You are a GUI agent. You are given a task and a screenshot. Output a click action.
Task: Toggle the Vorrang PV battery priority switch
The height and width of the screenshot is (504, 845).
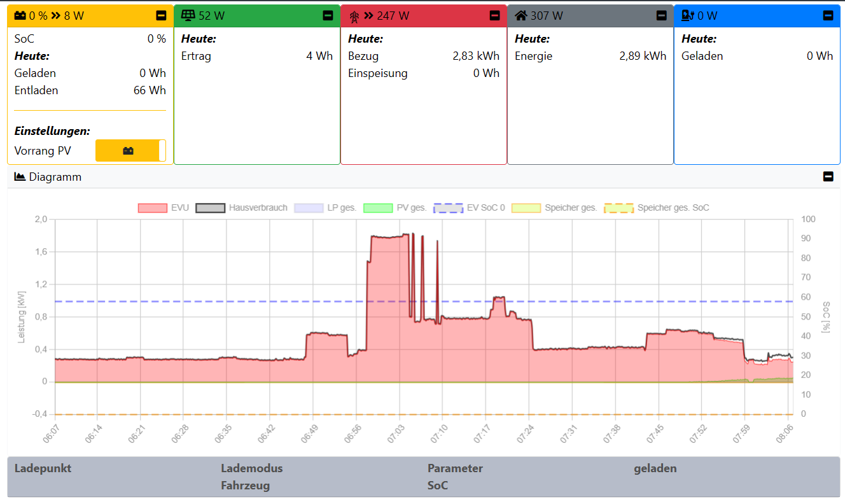point(130,151)
